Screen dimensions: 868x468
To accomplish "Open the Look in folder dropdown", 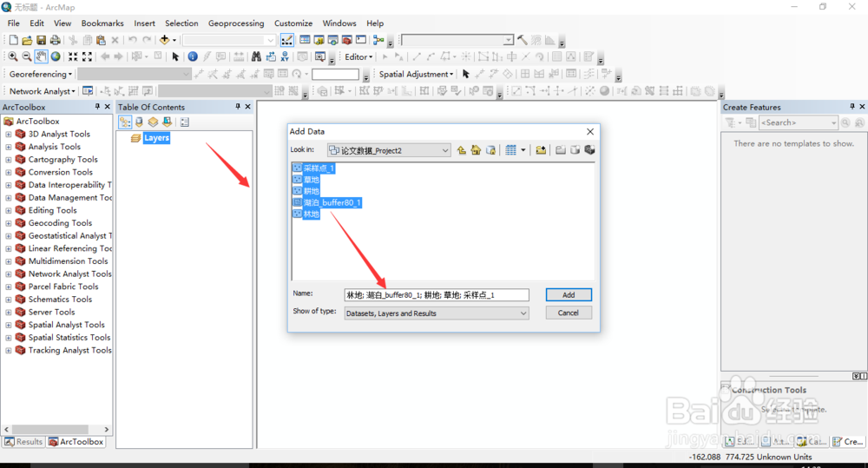I will pos(445,150).
